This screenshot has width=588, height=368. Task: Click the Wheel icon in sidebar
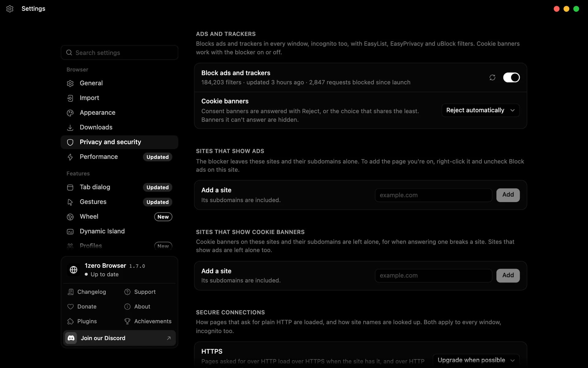pos(70,217)
